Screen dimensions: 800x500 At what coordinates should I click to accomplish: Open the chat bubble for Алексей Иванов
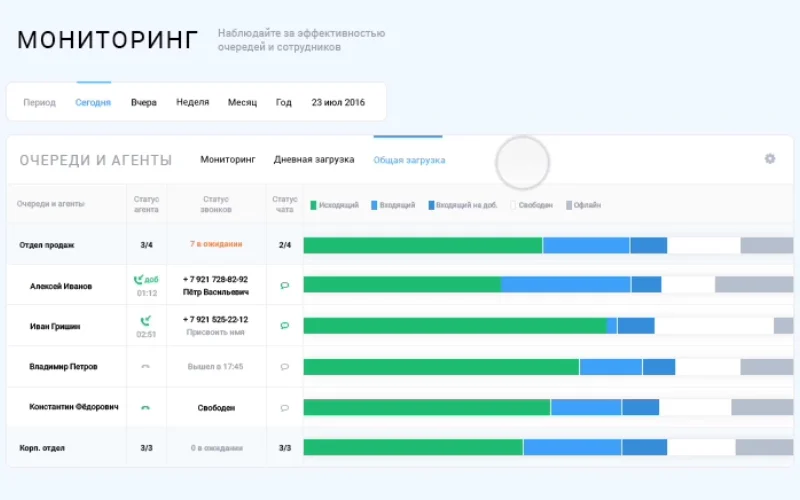(x=285, y=285)
